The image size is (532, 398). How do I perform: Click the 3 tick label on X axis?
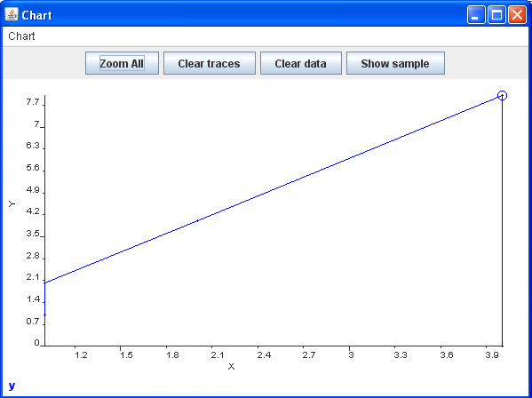pyautogui.click(x=351, y=355)
